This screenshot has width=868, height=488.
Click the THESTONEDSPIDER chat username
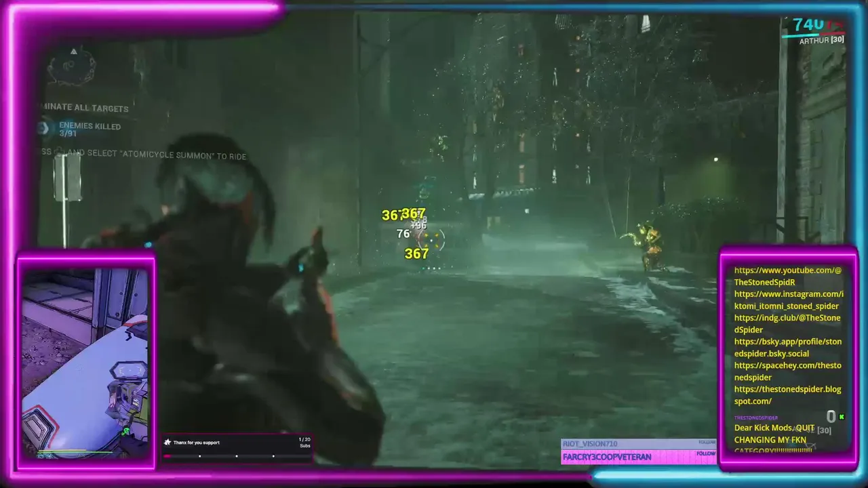pos(756,418)
